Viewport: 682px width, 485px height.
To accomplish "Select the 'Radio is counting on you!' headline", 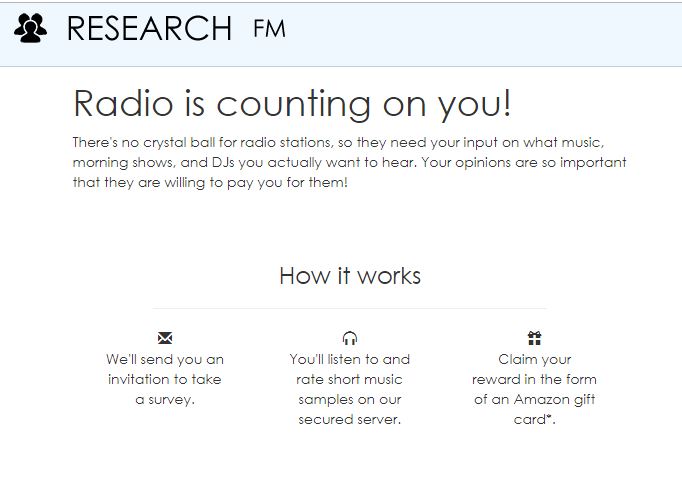I will coord(292,104).
